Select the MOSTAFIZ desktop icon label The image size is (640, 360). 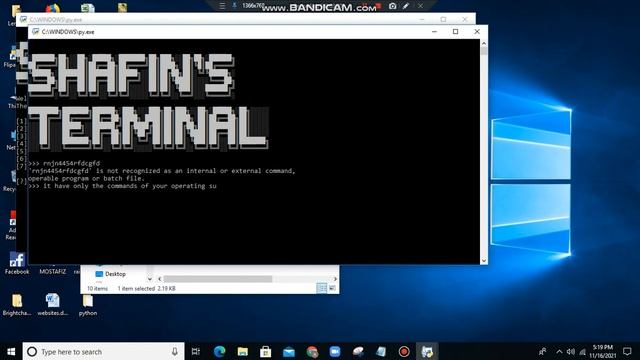coord(53,271)
